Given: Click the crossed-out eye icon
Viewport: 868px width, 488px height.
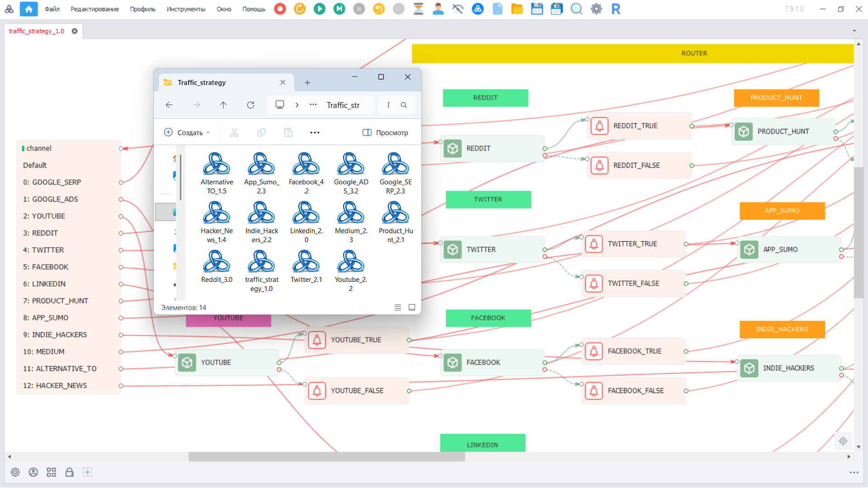Looking at the screenshot, I should pyautogui.click(x=458, y=9).
